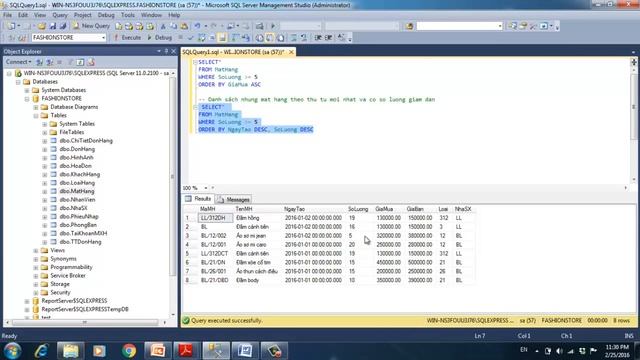Start a New Query
The image size is (640, 360).
[x=91, y=26]
